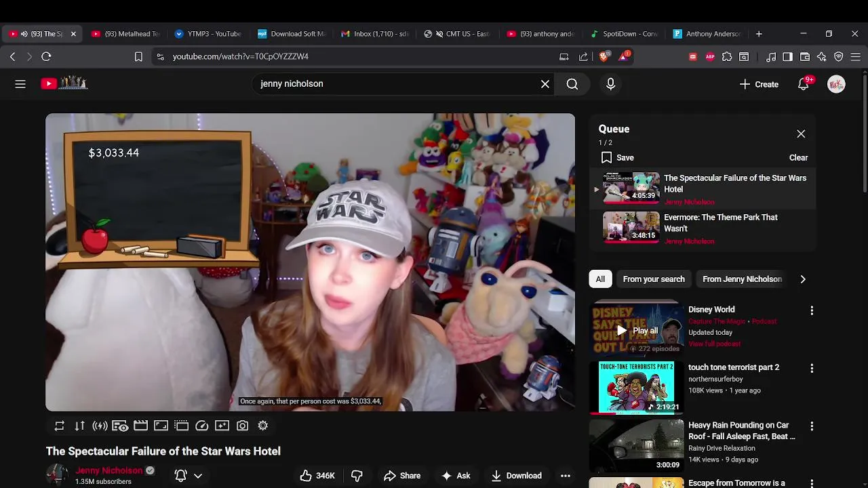Select the Star Wars Hotel queue thumbnail
This screenshot has width=868, height=488.
631,188
